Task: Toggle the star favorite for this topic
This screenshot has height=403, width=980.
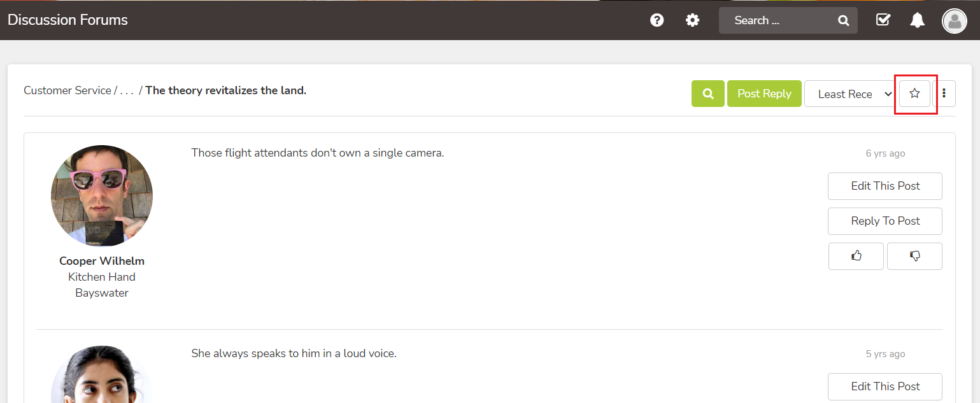Action: pos(914,94)
